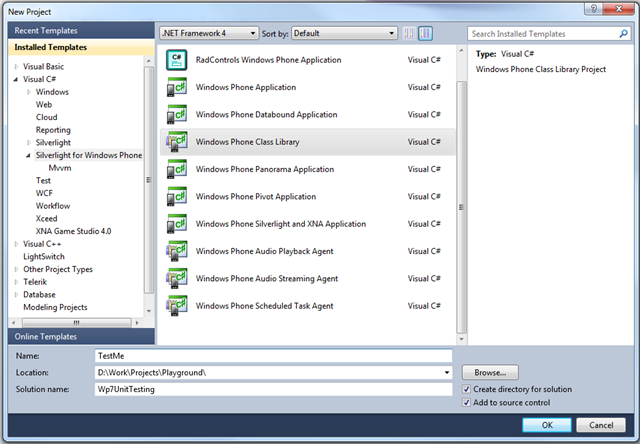This screenshot has height=444, width=640.
Task: Switch to small icons view
Action: tap(409, 33)
